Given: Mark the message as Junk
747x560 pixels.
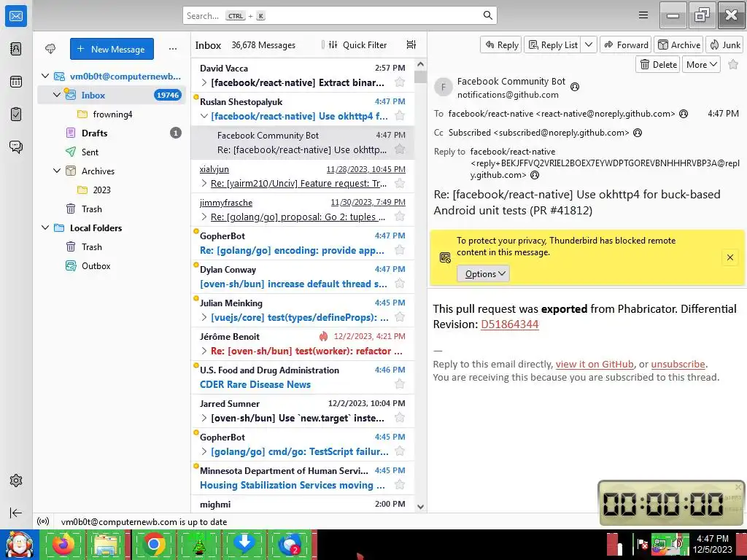Looking at the screenshot, I should (x=724, y=44).
